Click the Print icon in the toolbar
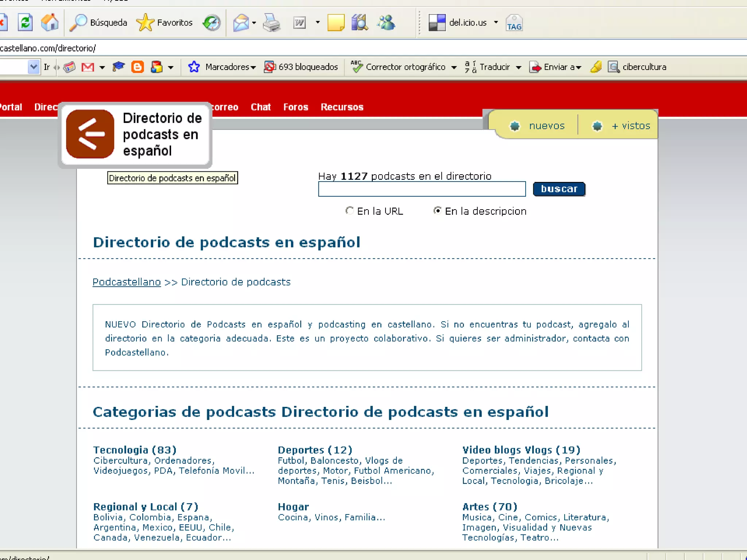Viewport: 747px width, 560px height. click(272, 23)
